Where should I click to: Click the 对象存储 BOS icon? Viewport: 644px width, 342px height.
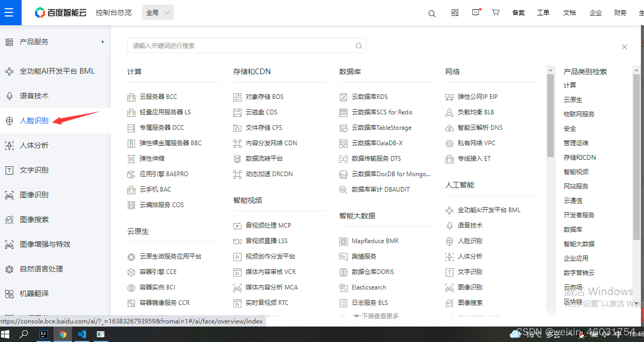[237, 97]
